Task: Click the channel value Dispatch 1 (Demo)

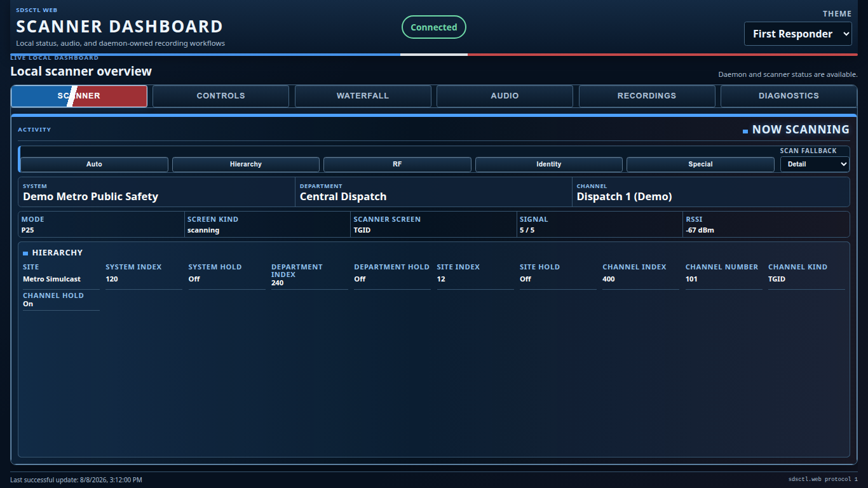Action: click(x=624, y=197)
